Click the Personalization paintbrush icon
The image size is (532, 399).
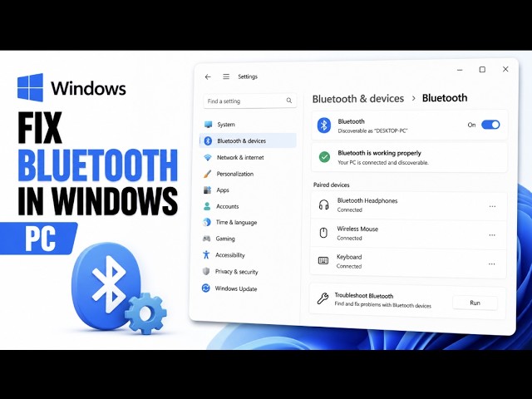point(207,174)
